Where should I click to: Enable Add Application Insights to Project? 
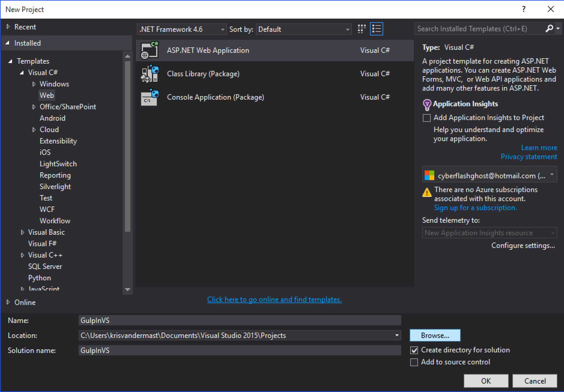[x=427, y=118]
